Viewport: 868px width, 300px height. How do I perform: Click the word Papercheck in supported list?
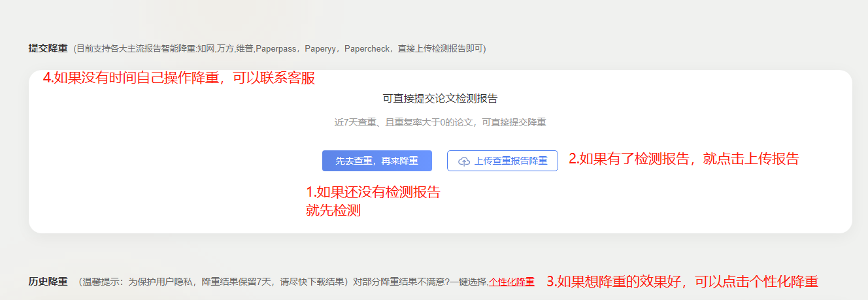pos(367,48)
